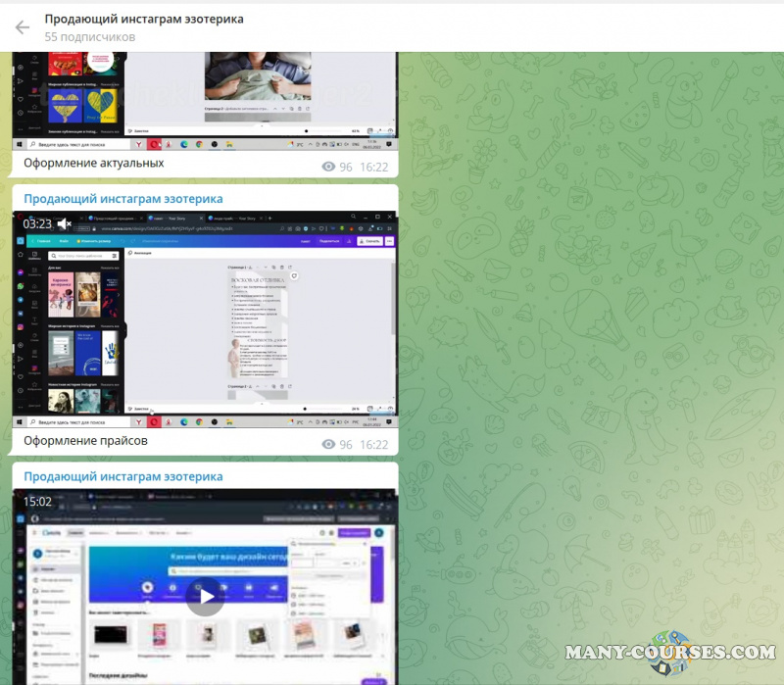784x685 pixels.
Task: Click the back arrow in the header
Action: (x=22, y=27)
